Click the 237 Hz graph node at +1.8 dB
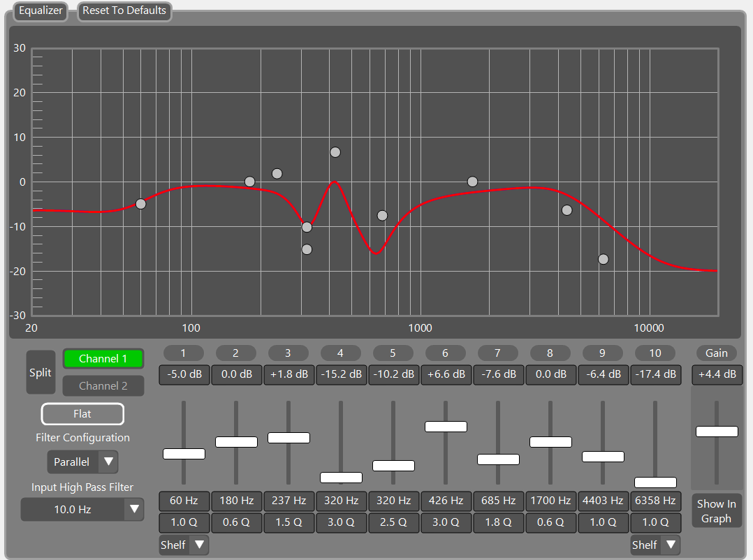This screenshot has width=753, height=560. click(x=277, y=174)
